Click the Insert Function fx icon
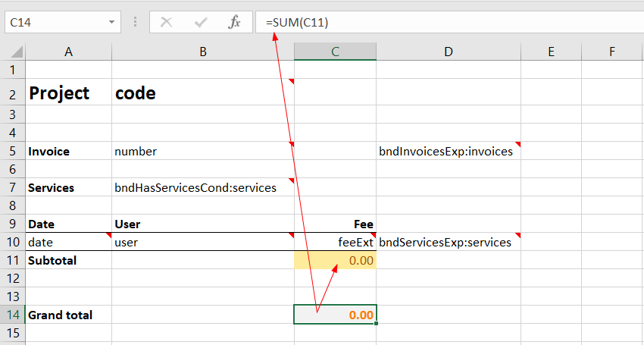 click(x=235, y=22)
